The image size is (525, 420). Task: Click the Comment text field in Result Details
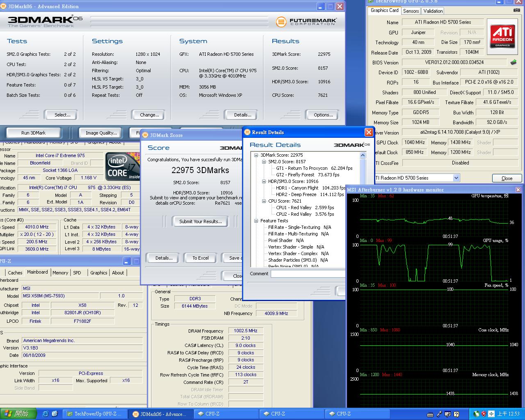(x=308, y=274)
